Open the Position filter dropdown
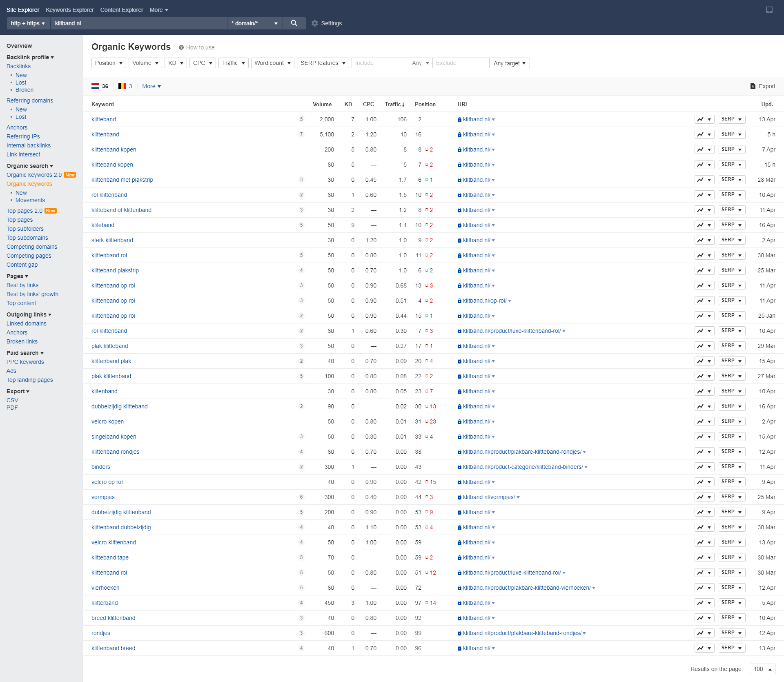Image resolution: width=784 pixels, height=682 pixels. pos(109,63)
